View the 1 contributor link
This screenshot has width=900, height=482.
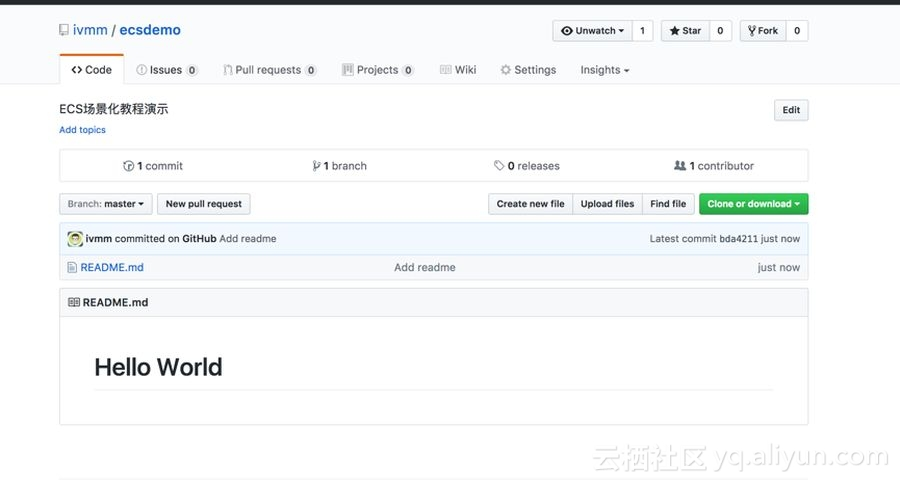click(713, 166)
